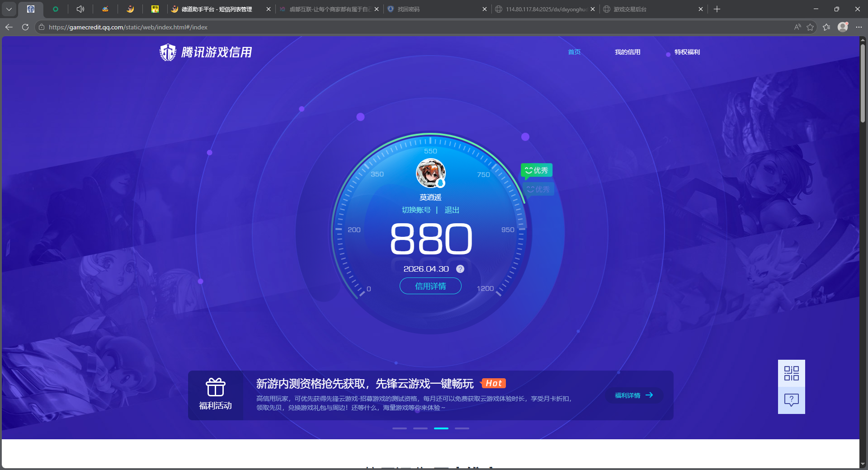Image resolution: width=868 pixels, height=470 pixels.
Task: Go back to the previous page
Action: pyautogui.click(x=9, y=27)
